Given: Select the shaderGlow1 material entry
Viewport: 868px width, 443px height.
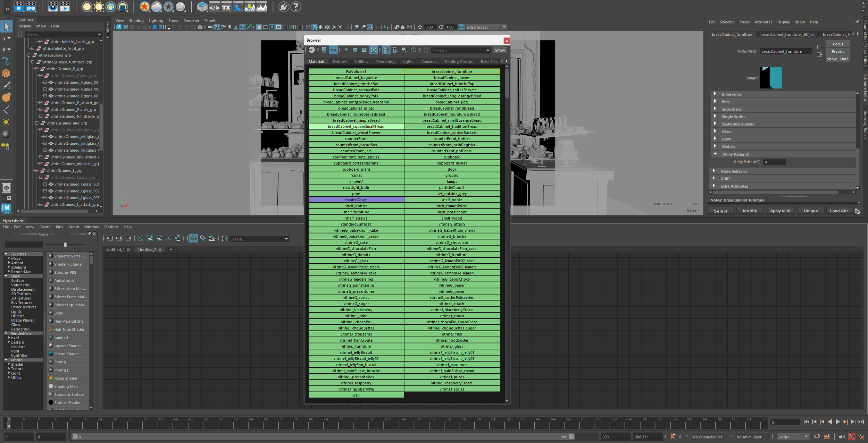Looking at the screenshot, I should 356,200.
